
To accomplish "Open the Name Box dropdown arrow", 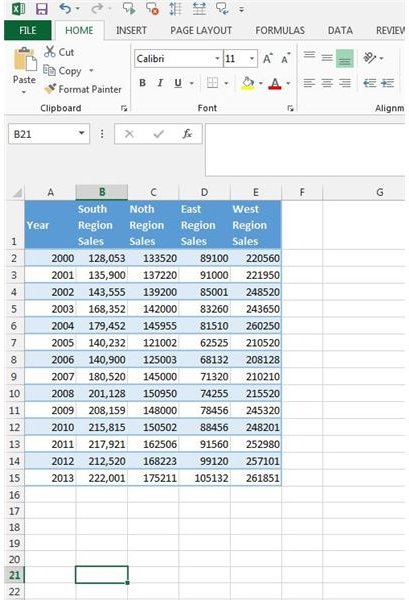I will 81,133.
